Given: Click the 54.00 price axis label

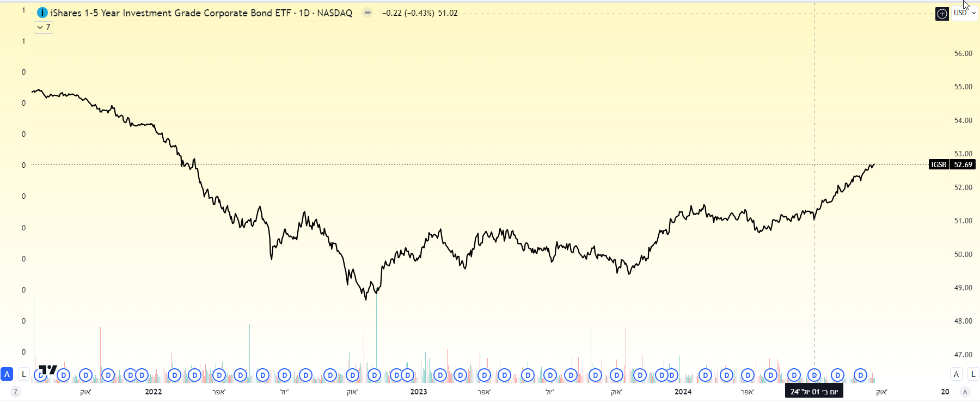Looking at the screenshot, I should pos(963,120).
